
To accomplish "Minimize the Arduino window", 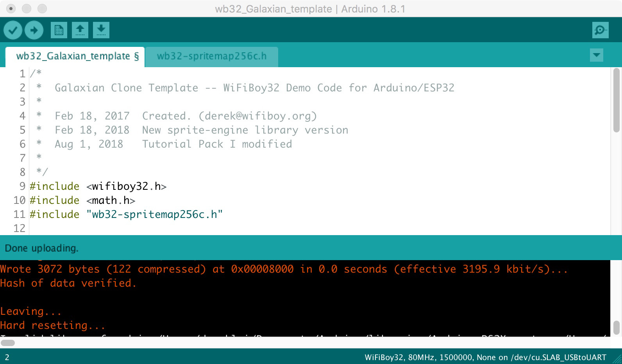I will pos(27,9).
